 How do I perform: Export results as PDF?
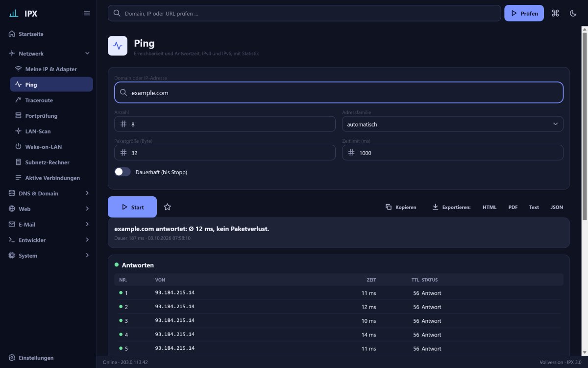click(x=513, y=207)
